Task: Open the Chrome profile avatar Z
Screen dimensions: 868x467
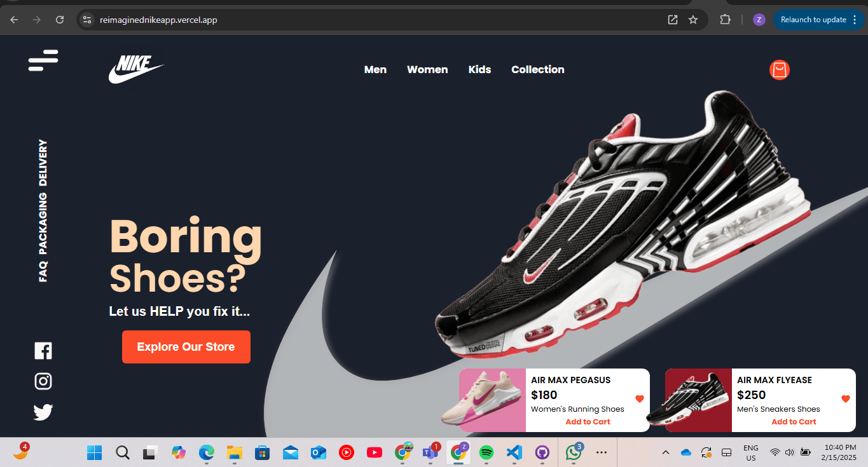Action: tap(759, 20)
